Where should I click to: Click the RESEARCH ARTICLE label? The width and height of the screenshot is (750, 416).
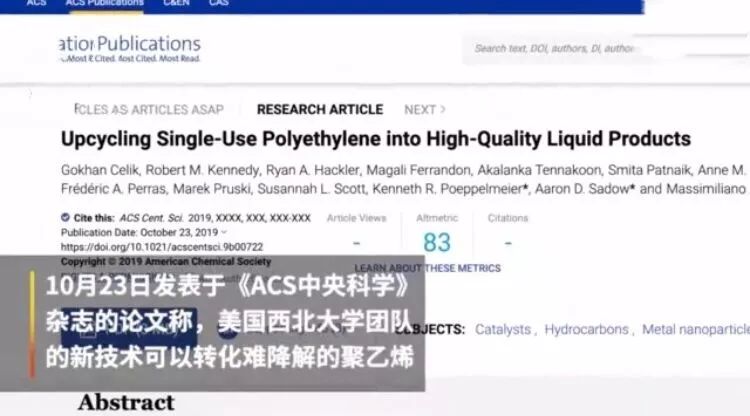320,109
